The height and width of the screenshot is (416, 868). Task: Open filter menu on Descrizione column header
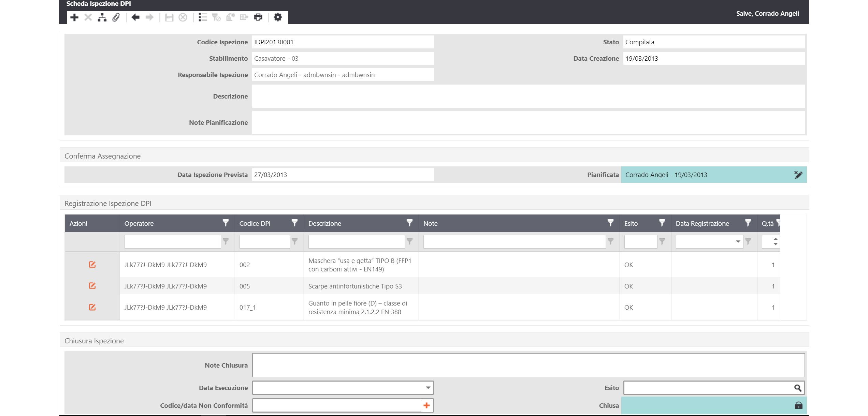[x=409, y=223]
